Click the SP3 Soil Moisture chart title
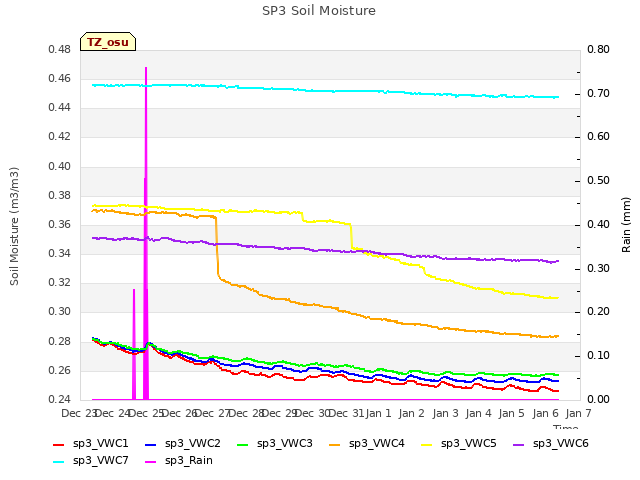The width and height of the screenshot is (640, 480). pos(319,11)
